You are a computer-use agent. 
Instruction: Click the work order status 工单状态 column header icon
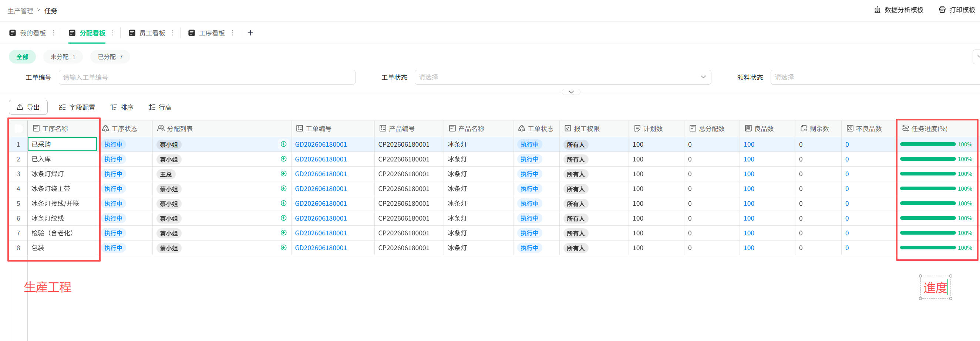522,129
